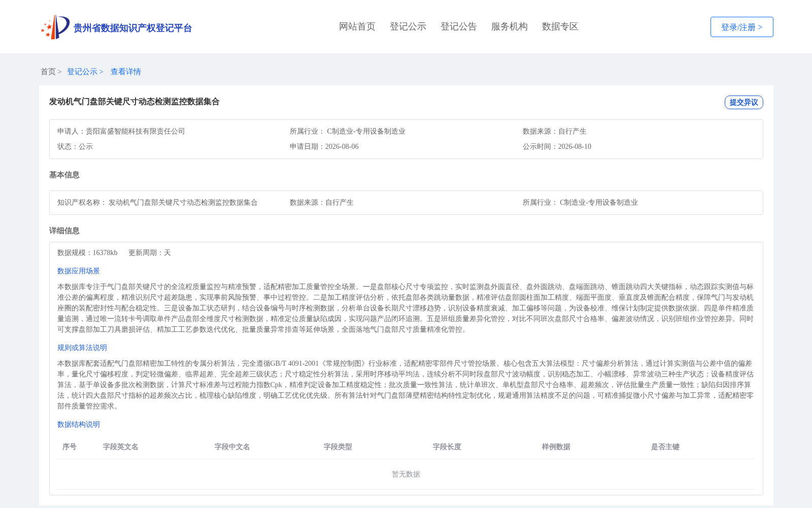Image resolution: width=812 pixels, height=508 pixels.
Task: Select the page title 发动机气门盘部关键尺寸动态检测监控数据集合
Action: (x=134, y=102)
